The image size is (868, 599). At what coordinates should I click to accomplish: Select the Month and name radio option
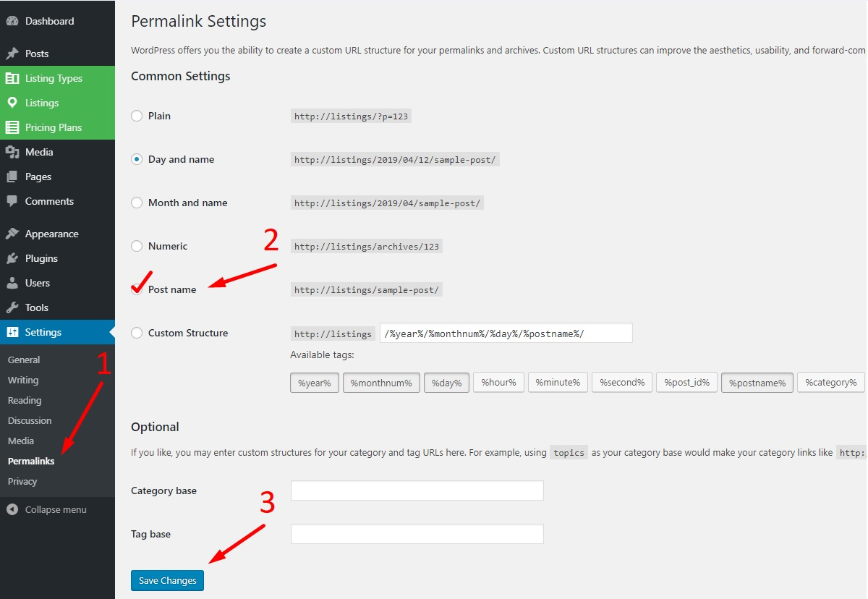(137, 203)
